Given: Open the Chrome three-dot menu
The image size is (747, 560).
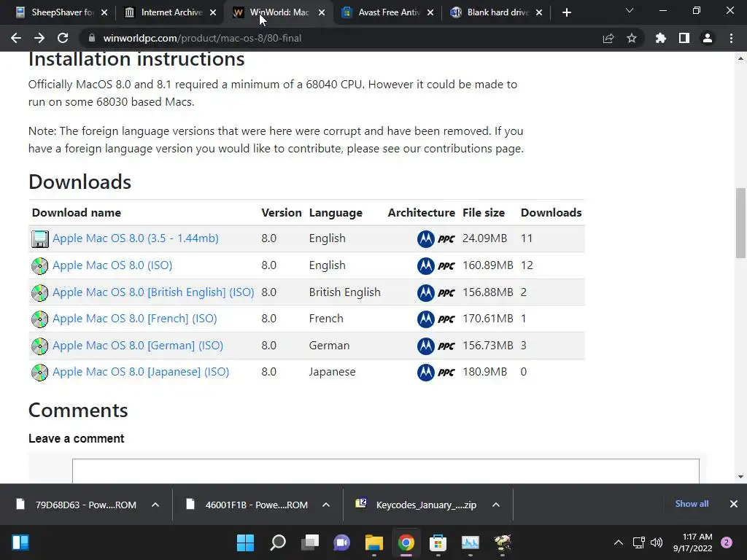Looking at the screenshot, I should pos(731,38).
